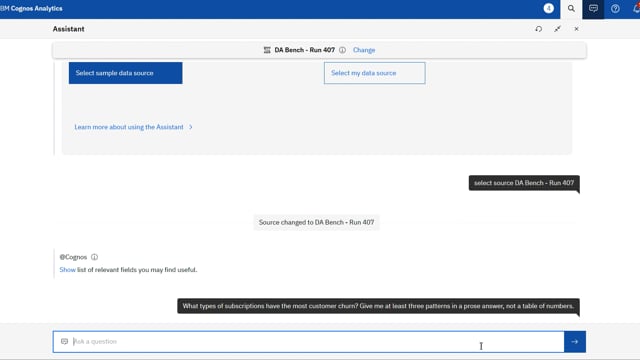The width and height of the screenshot is (640, 360).
Task: Click the info icon next to @Cognos
Action: click(94, 257)
